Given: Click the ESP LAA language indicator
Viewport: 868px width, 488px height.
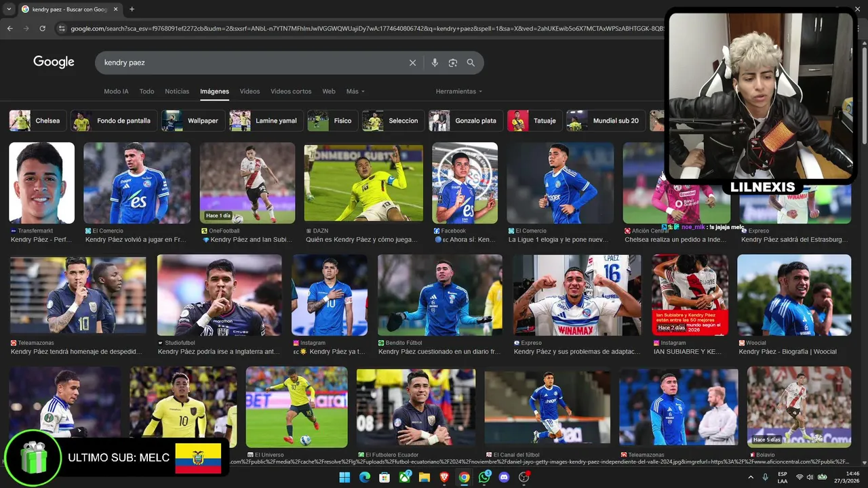Looking at the screenshot, I should (x=783, y=477).
